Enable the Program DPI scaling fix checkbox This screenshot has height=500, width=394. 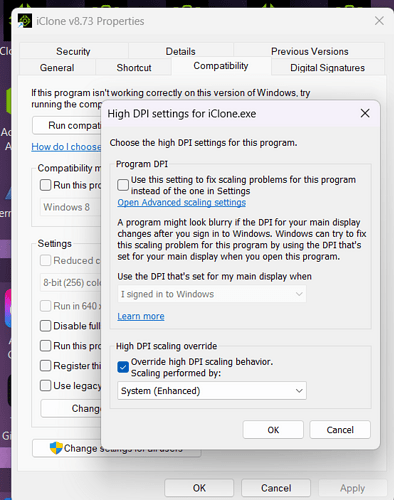point(123,185)
